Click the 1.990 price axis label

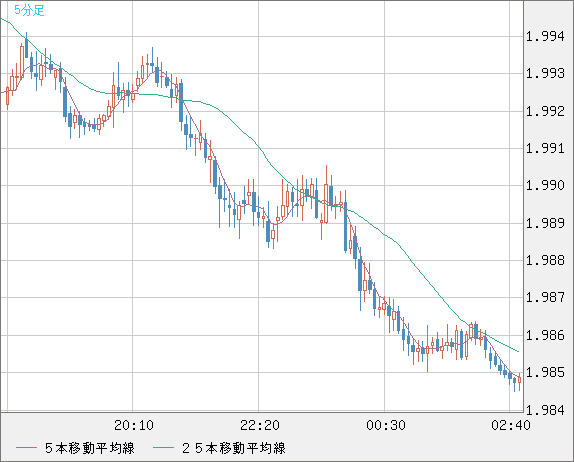coord(545,185)
